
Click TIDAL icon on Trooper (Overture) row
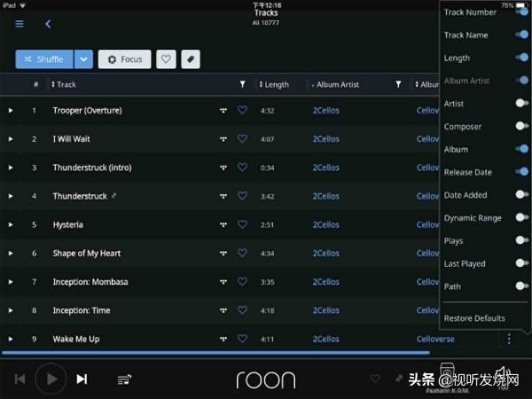tap(223, 110)
